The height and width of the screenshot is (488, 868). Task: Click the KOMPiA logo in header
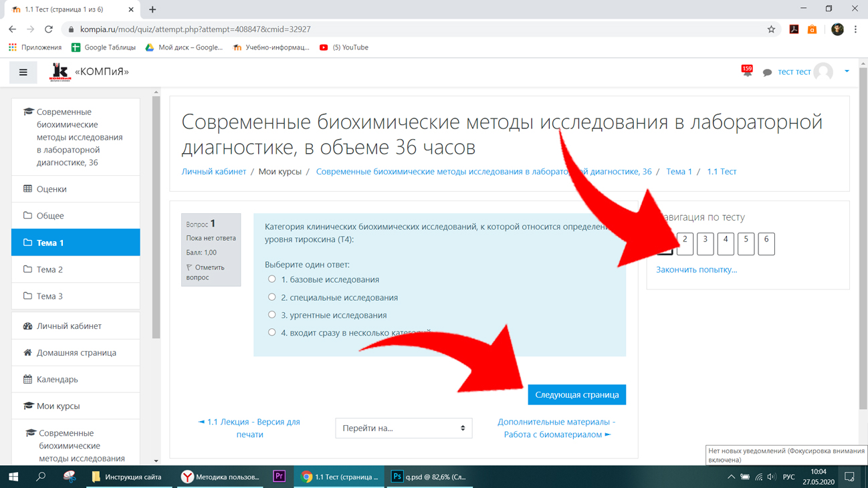(x=60, y=72)
